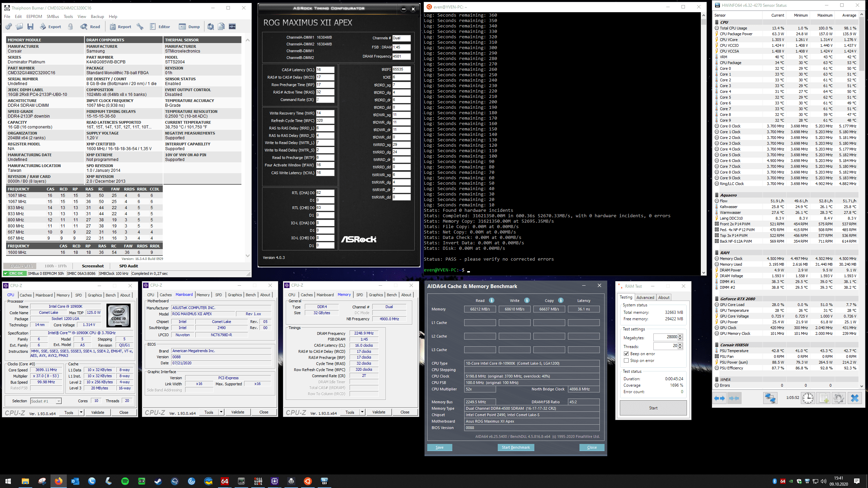
Task: Click Save button in AIDA64 benchmark
Action: (x=439, y=447)
